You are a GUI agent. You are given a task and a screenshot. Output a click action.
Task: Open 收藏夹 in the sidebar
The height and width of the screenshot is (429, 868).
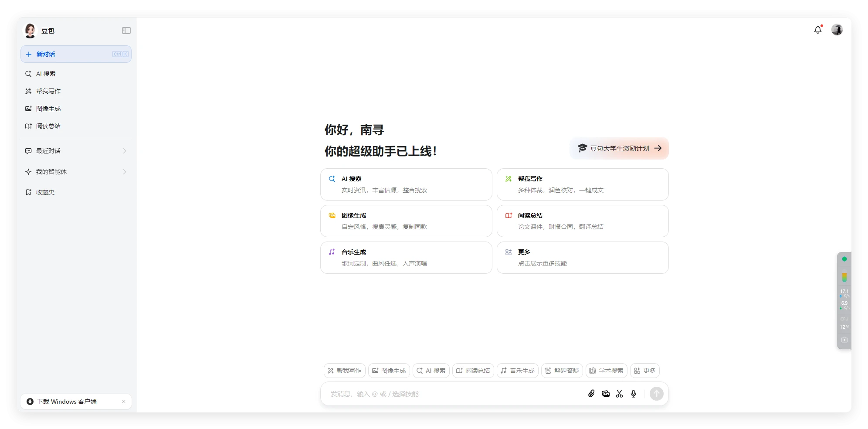(76, 192)
